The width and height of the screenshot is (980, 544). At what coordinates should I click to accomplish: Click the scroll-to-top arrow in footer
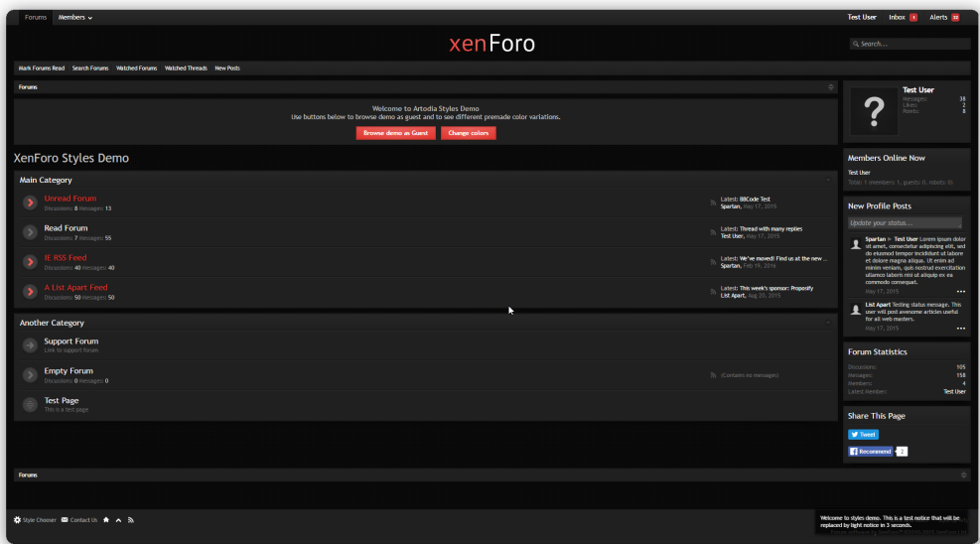tap(118, 520)
